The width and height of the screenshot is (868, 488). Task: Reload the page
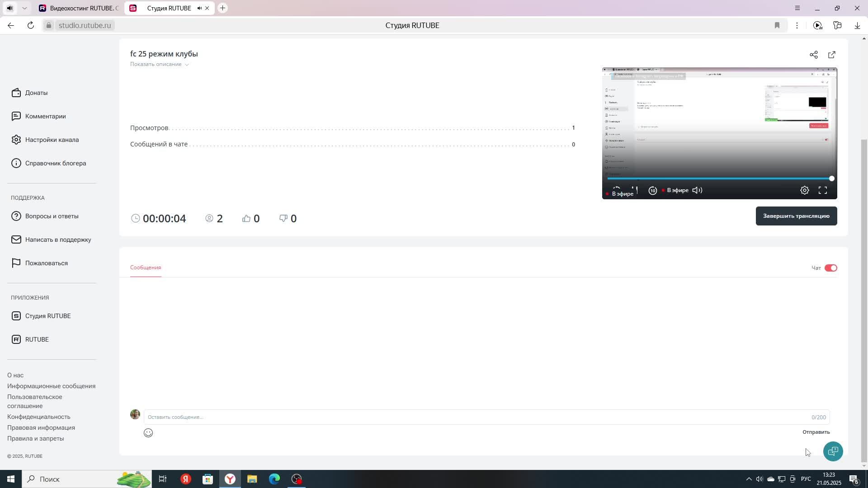31,25
